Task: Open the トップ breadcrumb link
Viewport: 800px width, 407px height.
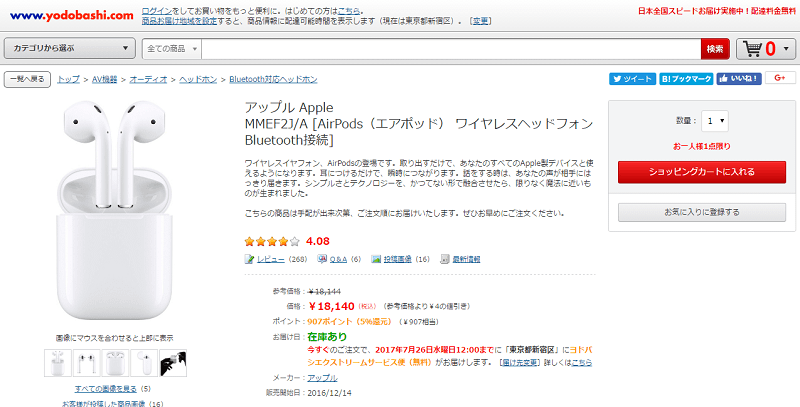Action: 68,80
